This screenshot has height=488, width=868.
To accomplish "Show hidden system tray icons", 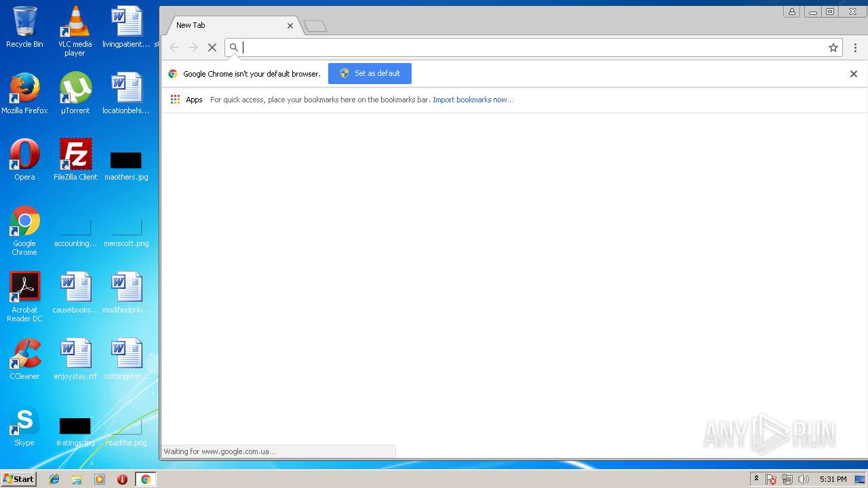I will pyautogui.click(x=756, y=479).
